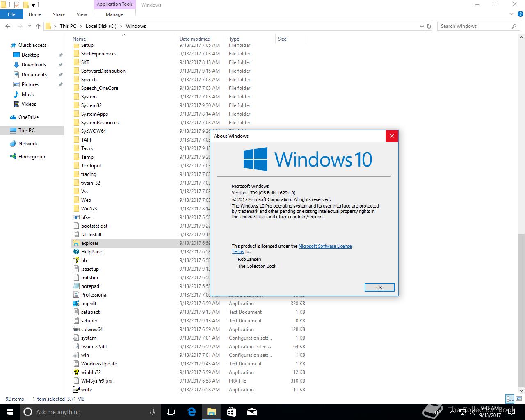Select the hh help file icon
The height and width of the screenshot is (420, 525).
[x=76, y=260]
